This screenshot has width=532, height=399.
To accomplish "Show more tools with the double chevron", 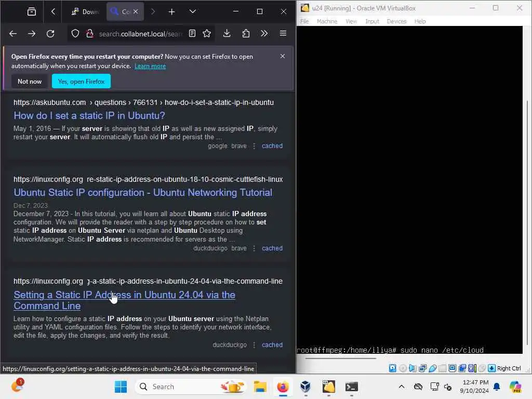I will [264, 33].
